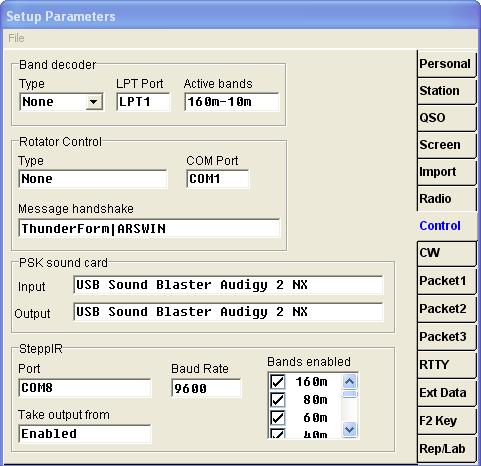Select the Screen tab

click(x=446, y=145)
